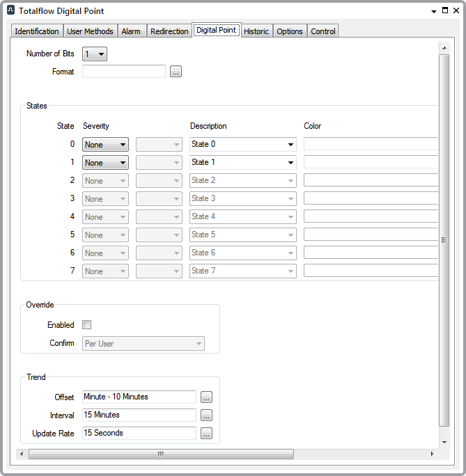Click the State 0 Color field
The width and height of the screenshot is (466, 476).
pyautogui.click(x=371, y=145)
